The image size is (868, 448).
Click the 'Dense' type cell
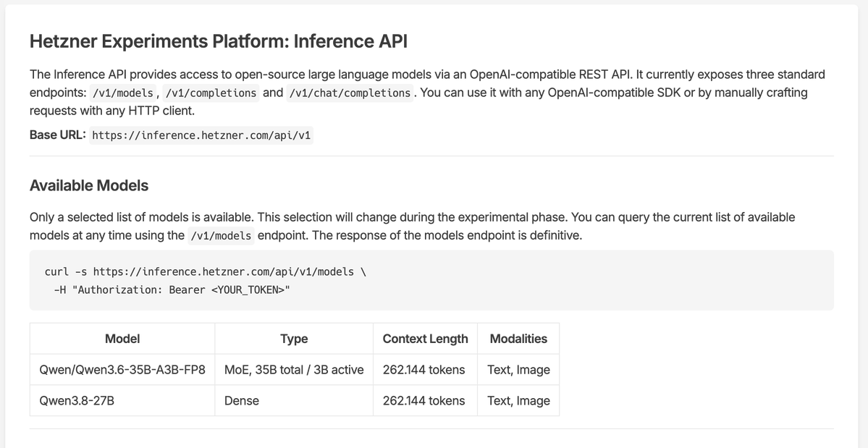294,400
